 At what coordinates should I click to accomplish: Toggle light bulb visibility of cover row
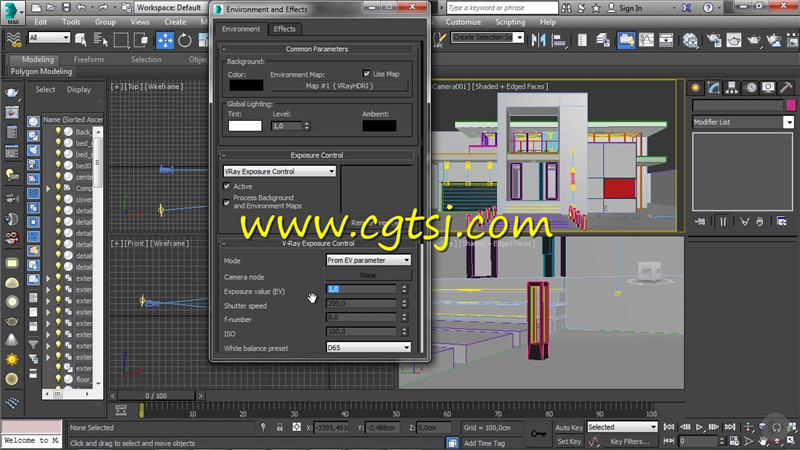click(x=59, y=199)
